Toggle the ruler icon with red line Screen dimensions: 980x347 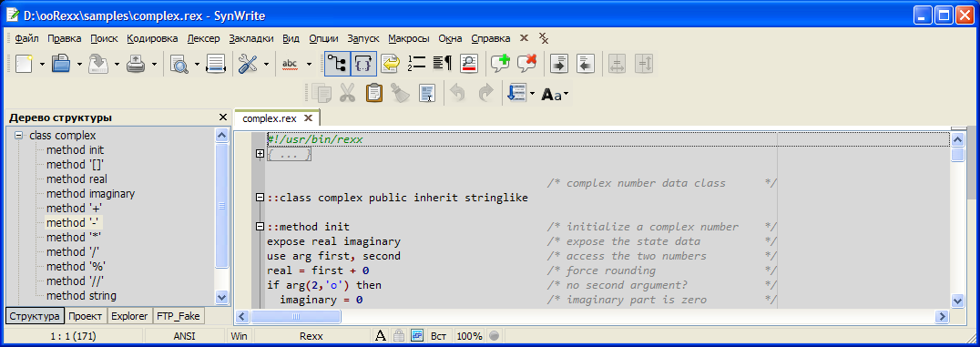469,64
